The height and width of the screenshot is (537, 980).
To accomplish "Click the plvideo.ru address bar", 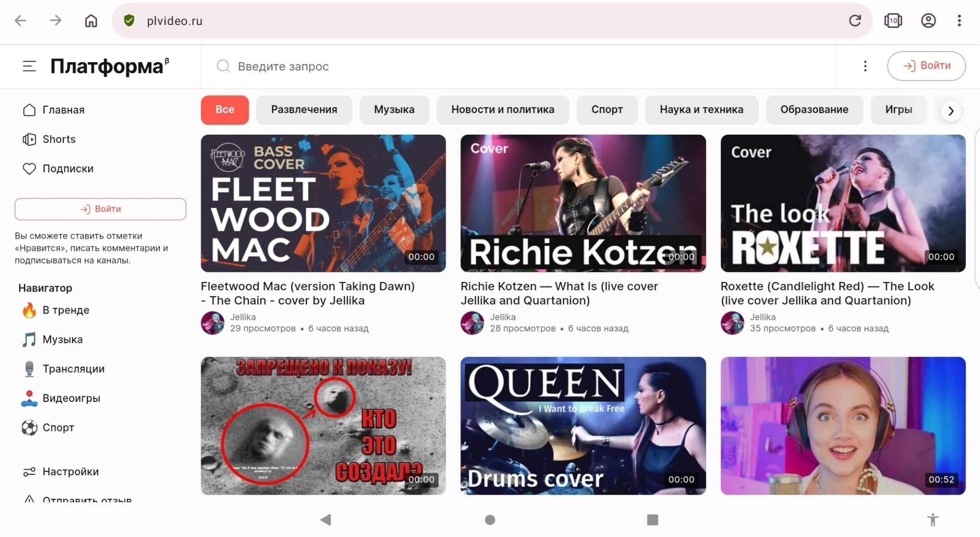I will pos(175,20).
